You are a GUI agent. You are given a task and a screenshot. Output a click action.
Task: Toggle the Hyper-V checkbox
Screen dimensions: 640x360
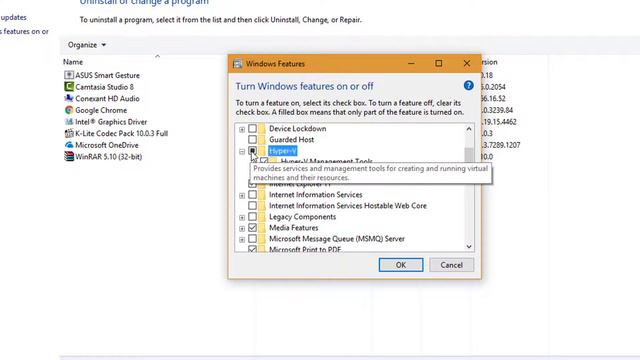(x=252, y=151)
